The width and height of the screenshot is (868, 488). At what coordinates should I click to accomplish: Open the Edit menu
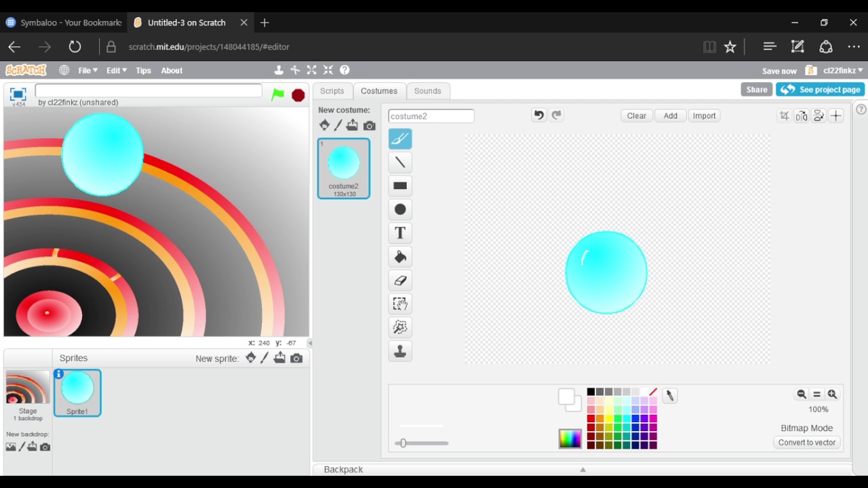click(x=116, y=70)
